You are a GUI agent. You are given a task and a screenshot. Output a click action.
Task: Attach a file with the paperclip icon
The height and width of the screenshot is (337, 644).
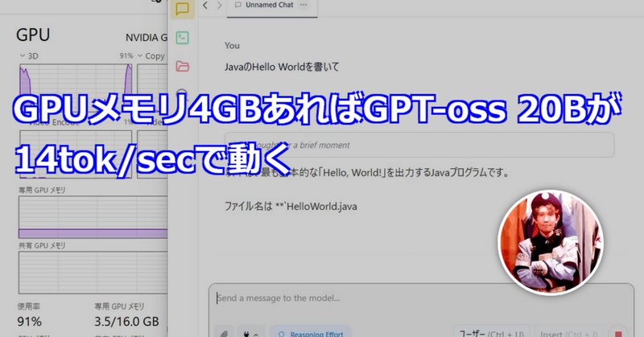225,333
